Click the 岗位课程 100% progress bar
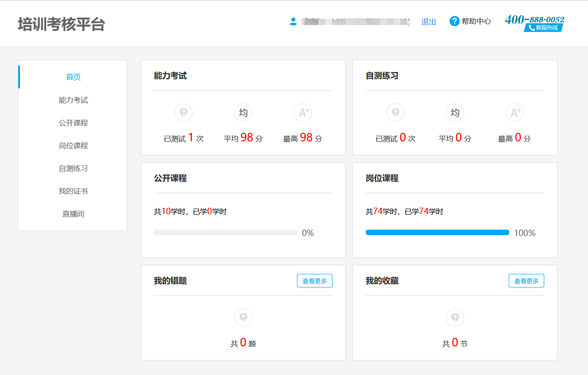 click(437, 232)
